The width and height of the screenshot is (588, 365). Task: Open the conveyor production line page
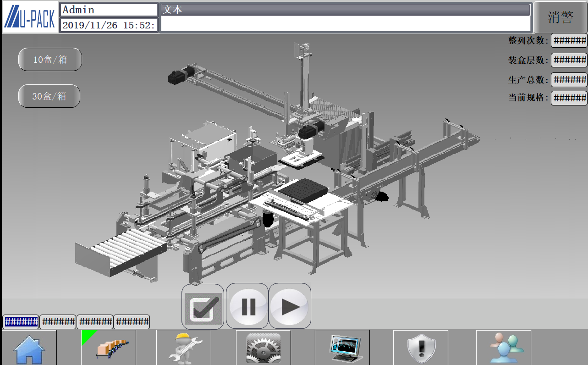click(x=109, y=348)
